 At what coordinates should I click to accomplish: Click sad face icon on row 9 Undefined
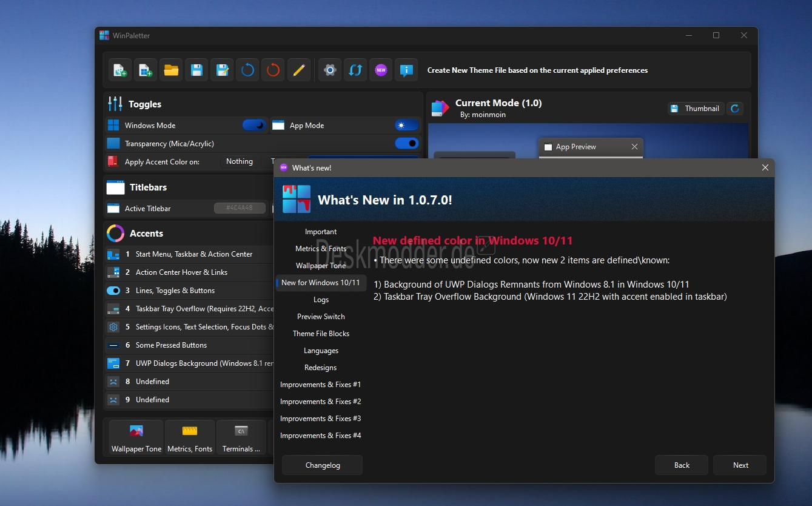coord(113,400)
